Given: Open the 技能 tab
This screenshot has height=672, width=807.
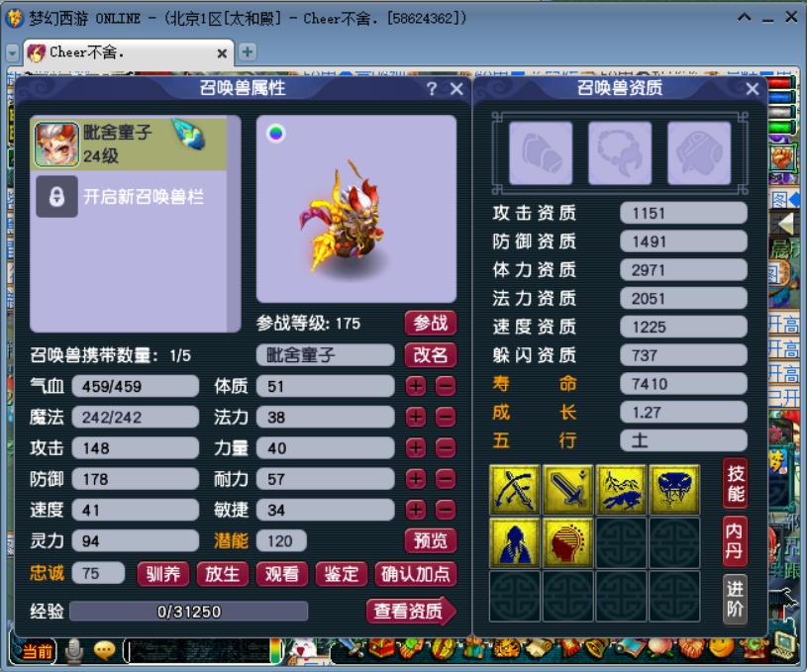Looking at the screenshot, I should pyautogui.click(x=736, y=483).
